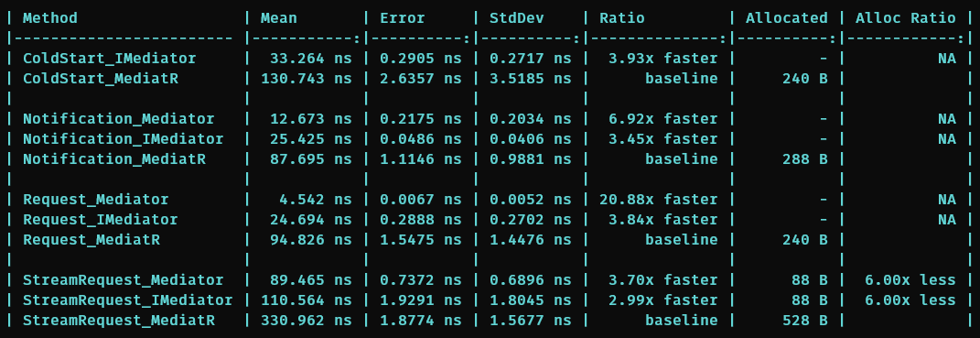Click the Mean column header
The width and height of the screenshot is (980, 338).
(279, 18)
